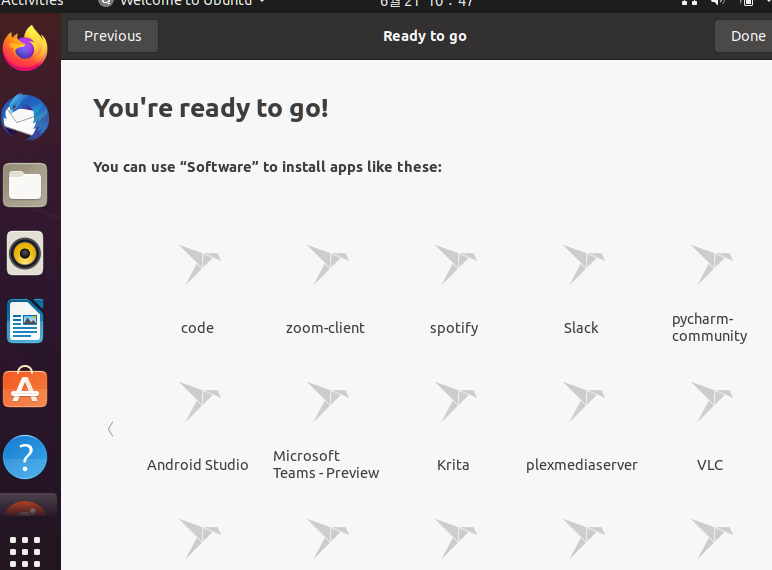Click the Microsoft Teams - Preview icon
Screen dimensions: 772x570
click(x=327, y=401)
